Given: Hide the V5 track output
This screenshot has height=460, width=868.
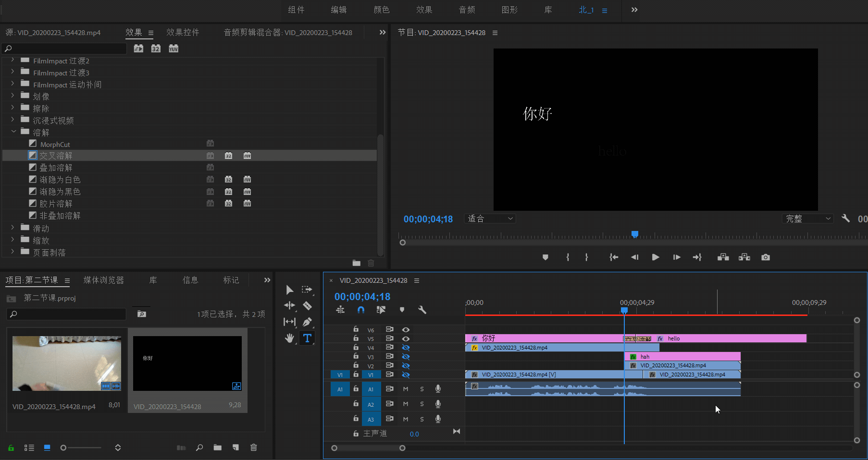Looking at the screenshot, I should click(x=406, y=339).
